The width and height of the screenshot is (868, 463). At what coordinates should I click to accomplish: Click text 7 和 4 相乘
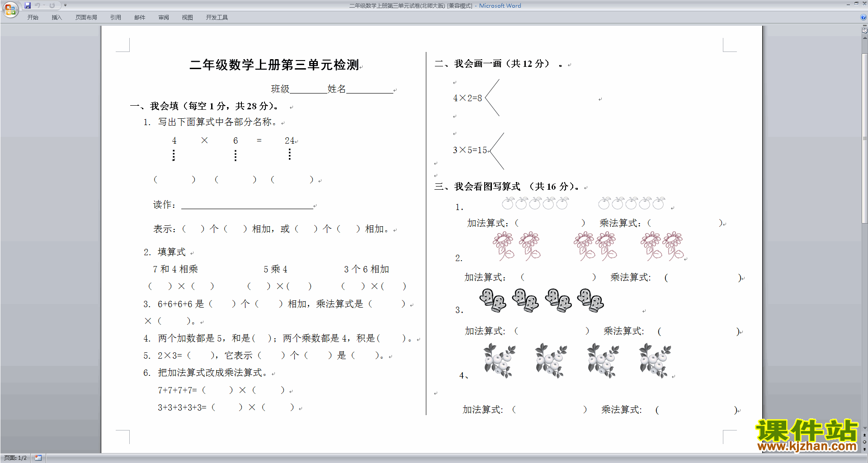pos(175,269)
